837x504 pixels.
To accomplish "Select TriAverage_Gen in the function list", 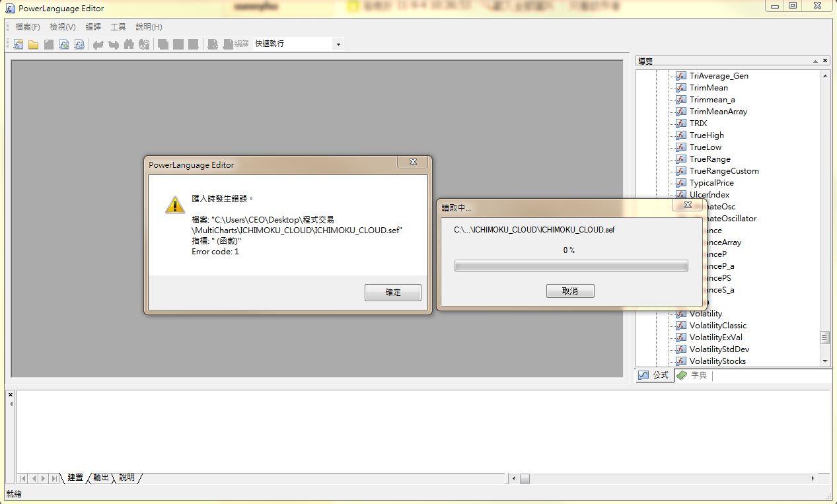I will (x=719, y=76).
